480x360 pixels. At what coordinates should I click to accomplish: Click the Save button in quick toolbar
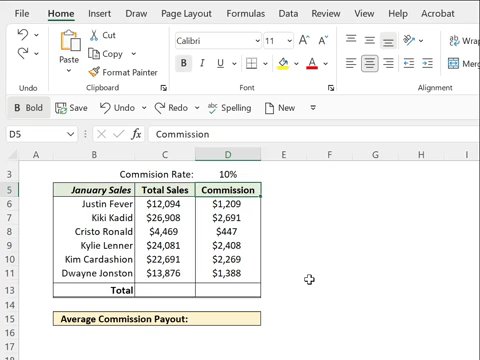click(71, 108)
